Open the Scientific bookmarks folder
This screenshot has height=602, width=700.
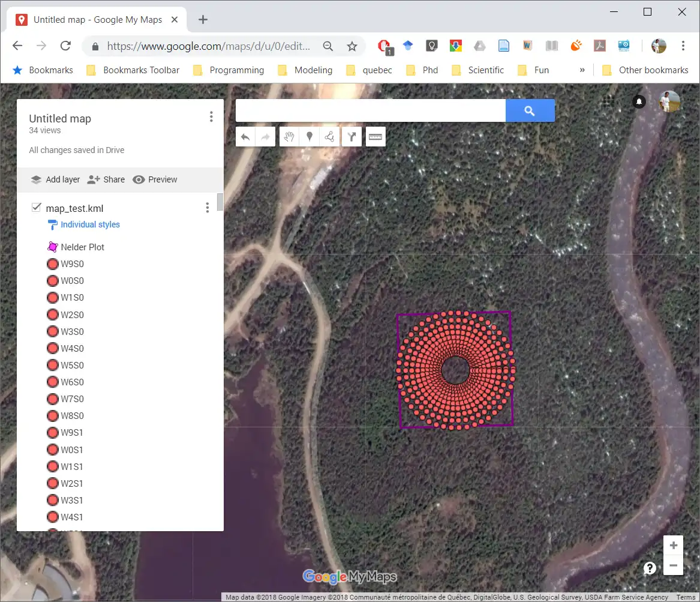pos(477,70)
